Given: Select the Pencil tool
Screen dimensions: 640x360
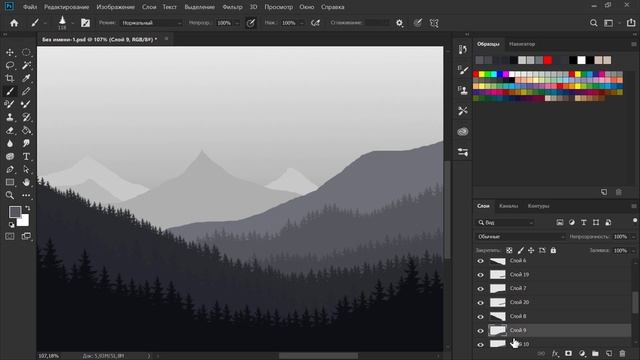Looking at the screenshot, I should coord(26,91).
